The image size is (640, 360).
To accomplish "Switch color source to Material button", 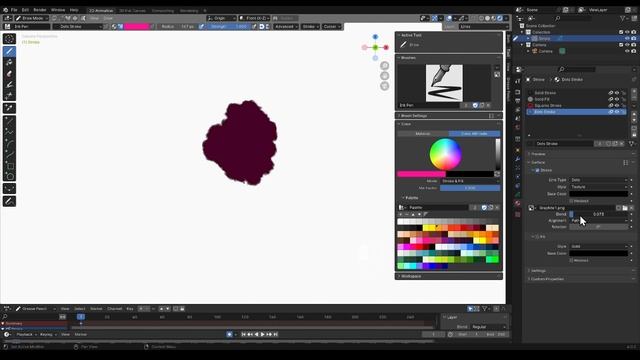I will (423, 134).
